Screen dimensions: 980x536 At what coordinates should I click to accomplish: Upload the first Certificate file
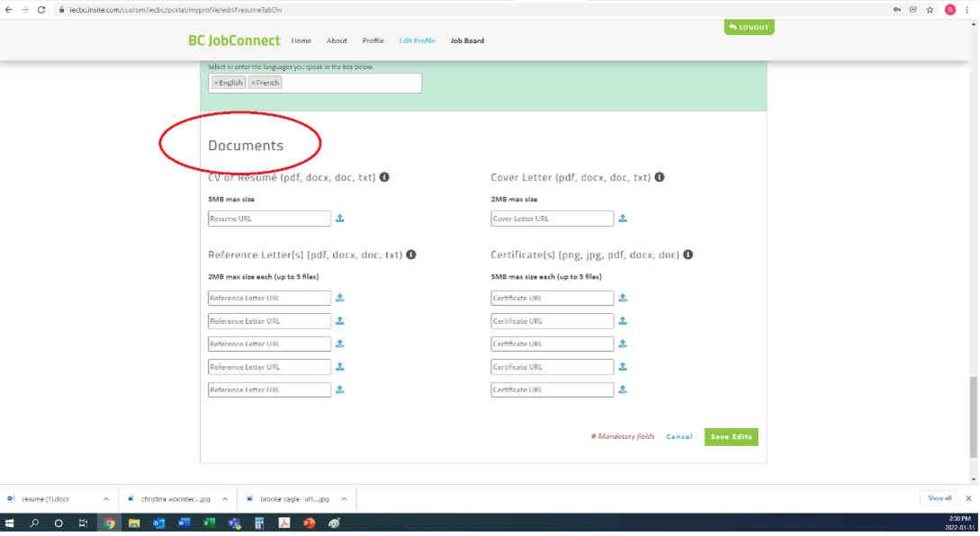point(623,298)
